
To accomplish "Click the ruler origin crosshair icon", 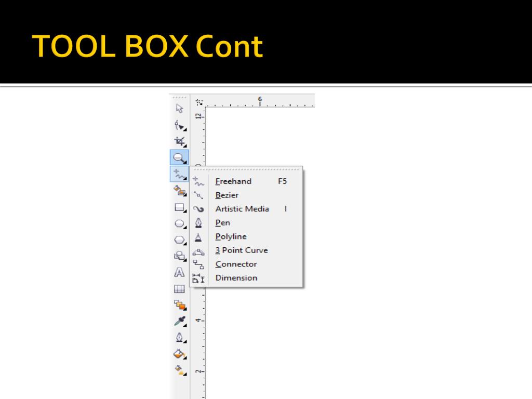I will [199, 102].
